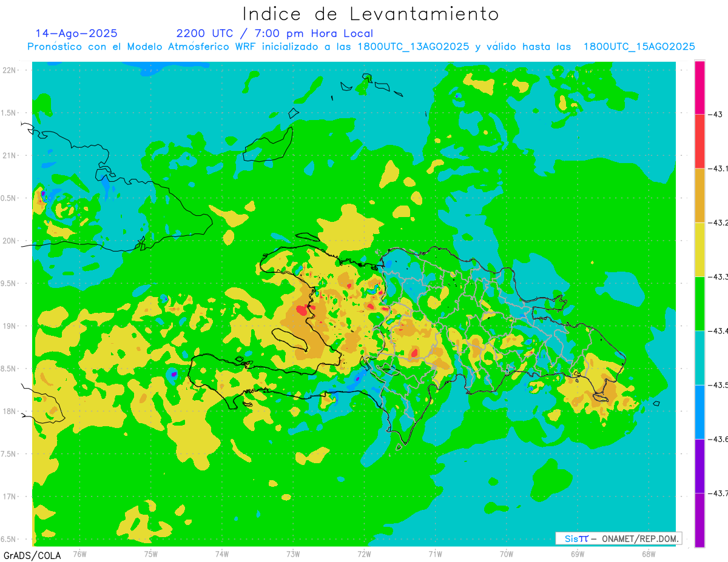
Task: Pick the violet legend swatch below -43.7
Action: 699,520
